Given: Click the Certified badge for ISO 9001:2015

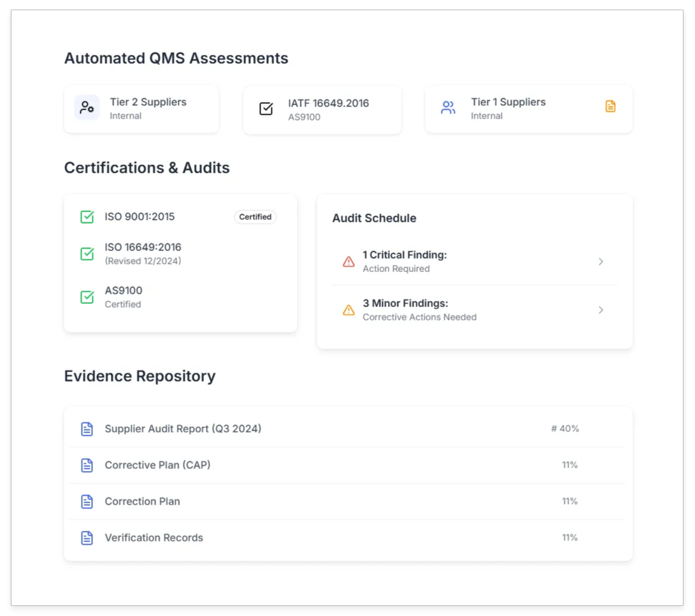Looking at the screenshot, I should [x=255, y=217].
